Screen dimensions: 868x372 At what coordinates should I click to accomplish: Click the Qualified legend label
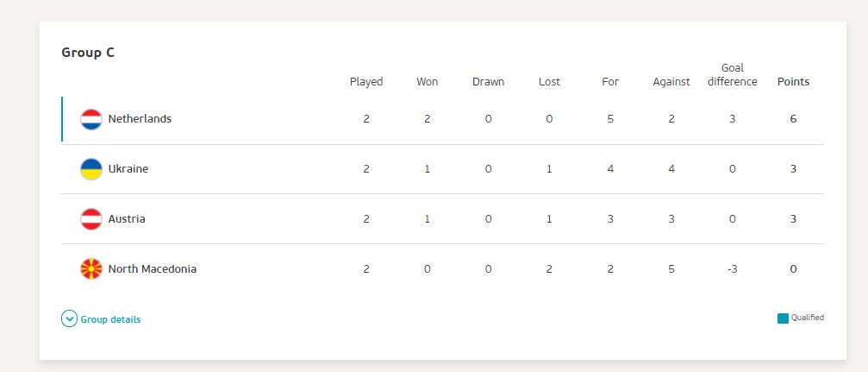coord(808,318)
